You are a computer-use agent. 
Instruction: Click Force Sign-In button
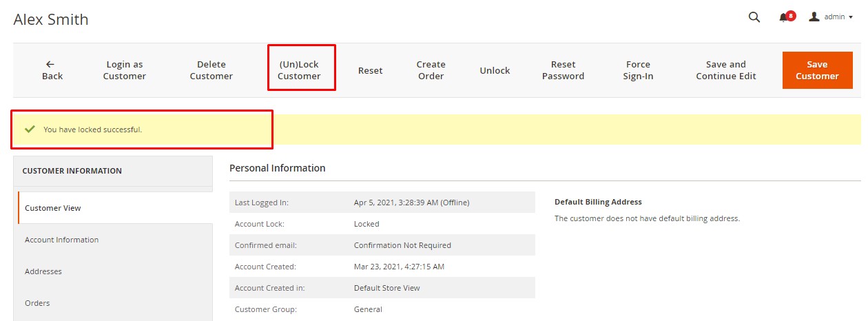coord(638,70)
